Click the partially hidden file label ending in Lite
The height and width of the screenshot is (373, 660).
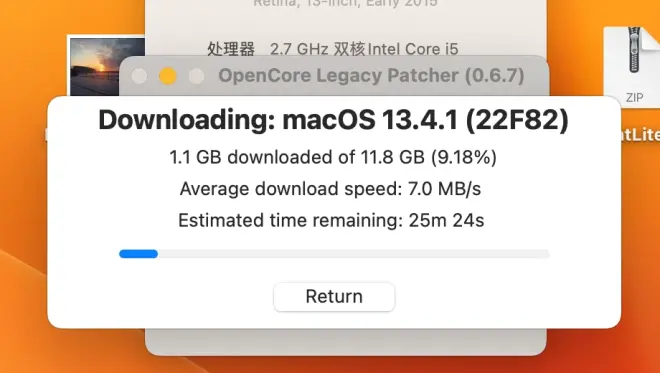tap(640, 134)
